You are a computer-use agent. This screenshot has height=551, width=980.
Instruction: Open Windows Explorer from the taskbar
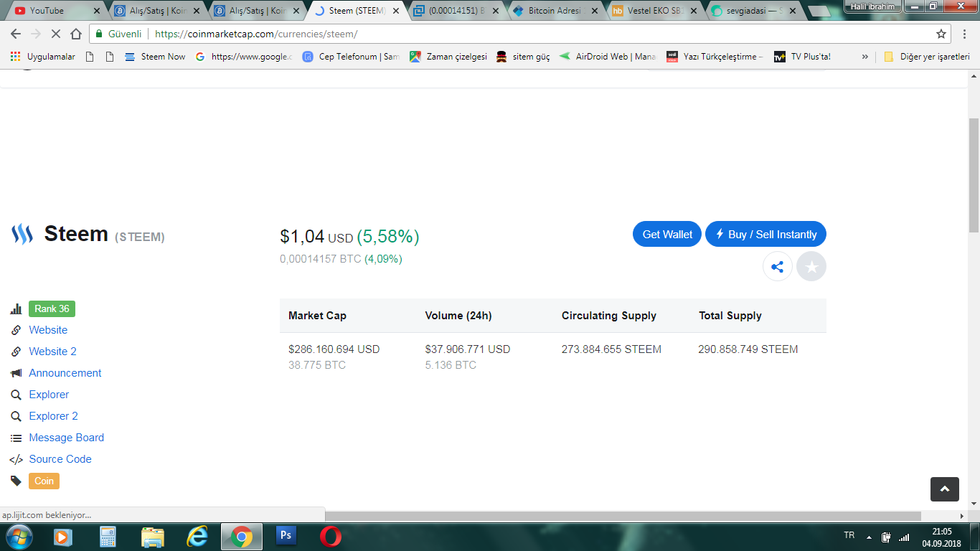tap(152, 536)
